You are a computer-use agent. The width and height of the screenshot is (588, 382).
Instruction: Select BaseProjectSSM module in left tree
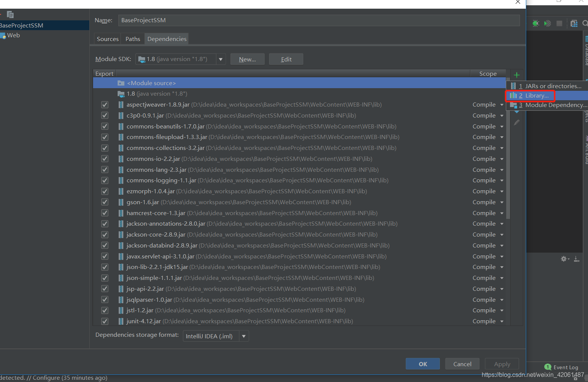click(44, 25)
